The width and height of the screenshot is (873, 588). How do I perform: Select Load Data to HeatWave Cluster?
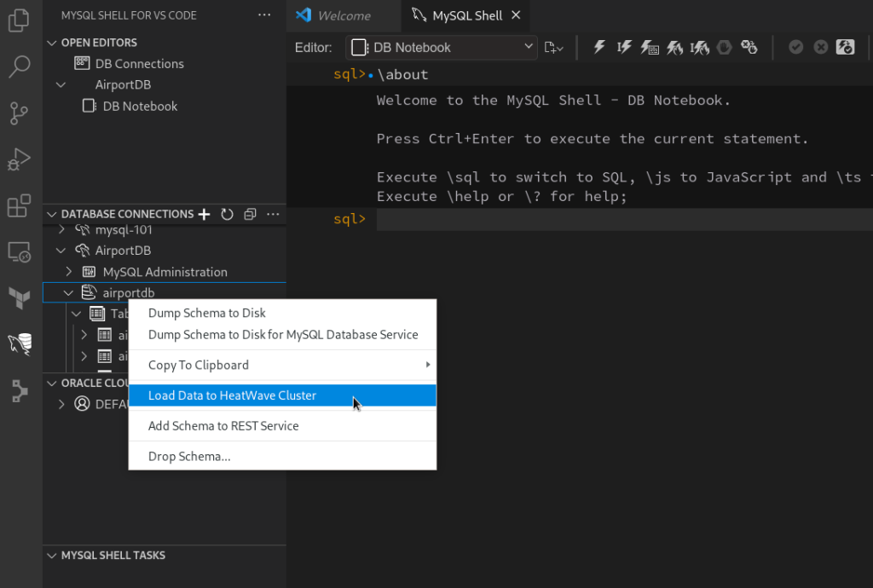233,395
